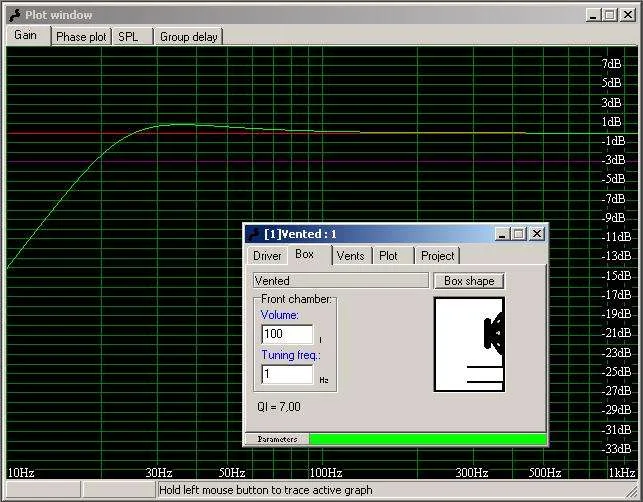Switch to the Vents tab
The height and width of the screenshot is (502, 643).
[x=351, y=256]
